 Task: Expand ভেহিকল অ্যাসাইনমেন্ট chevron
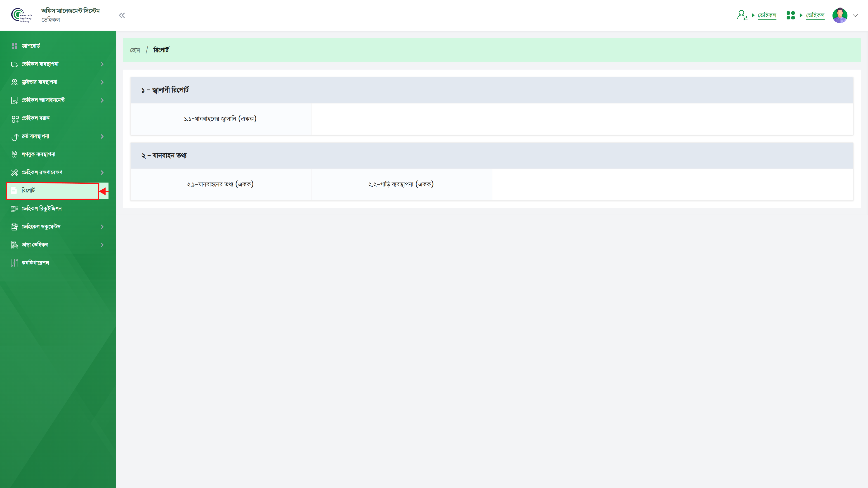[x=102, y=100]
